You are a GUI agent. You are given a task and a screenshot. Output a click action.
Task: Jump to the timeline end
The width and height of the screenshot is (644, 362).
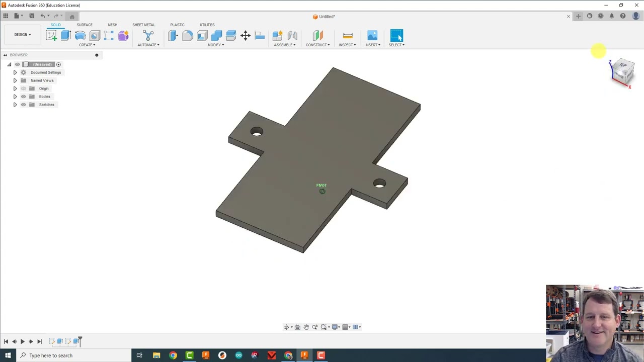point(39,341)
